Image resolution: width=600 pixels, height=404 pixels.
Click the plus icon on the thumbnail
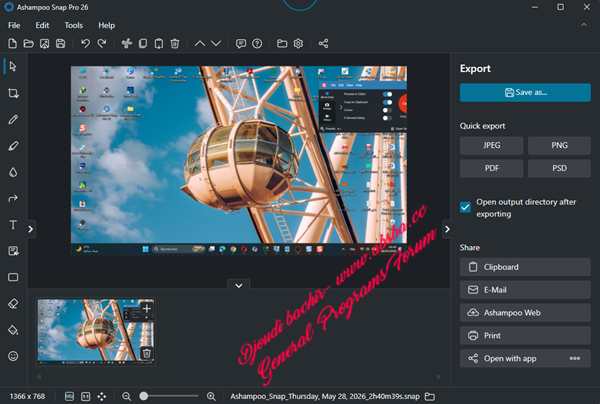[x=147, y=308]
